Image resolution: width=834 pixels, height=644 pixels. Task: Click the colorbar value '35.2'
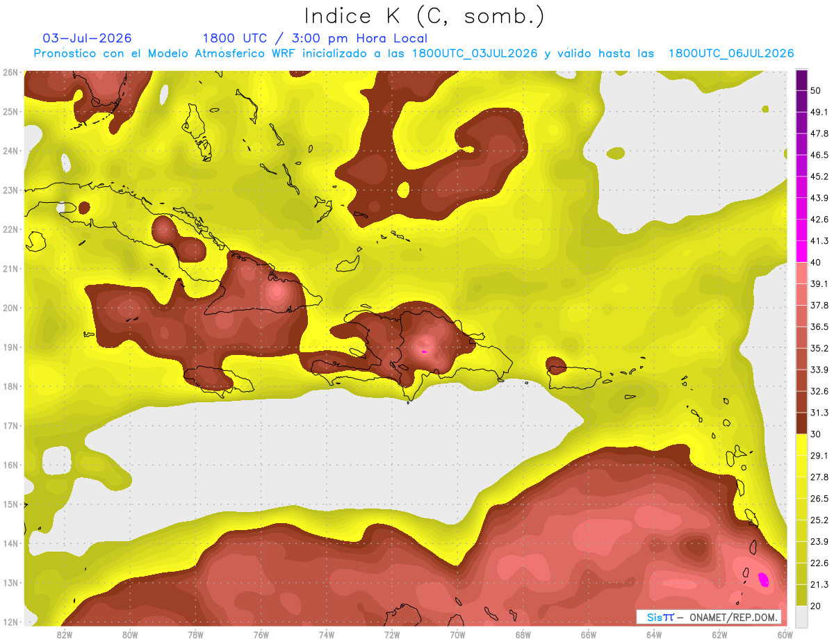(819, 348)
